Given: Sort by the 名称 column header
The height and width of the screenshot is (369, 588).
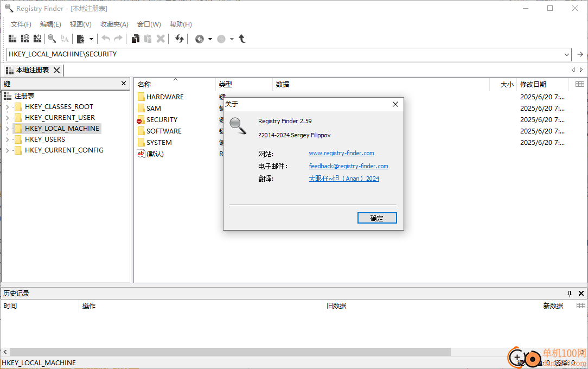Looking at the screenshot, I should point(175,84).
